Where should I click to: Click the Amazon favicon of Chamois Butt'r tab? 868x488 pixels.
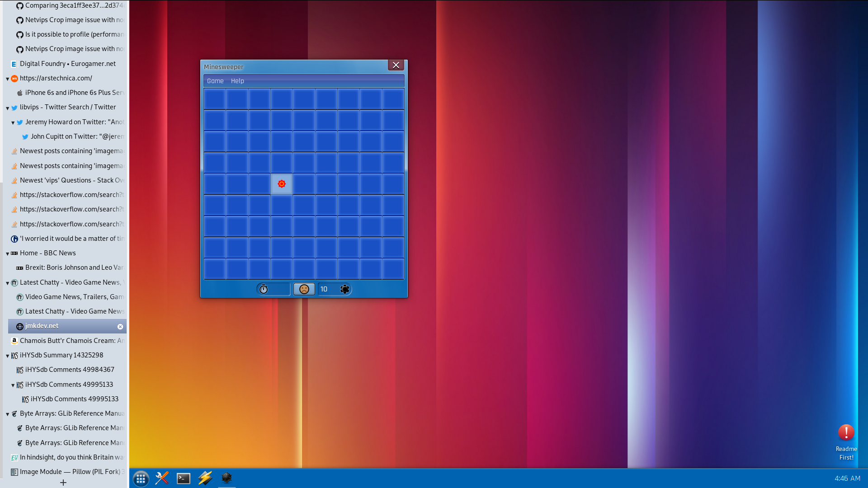pos(14,341)
